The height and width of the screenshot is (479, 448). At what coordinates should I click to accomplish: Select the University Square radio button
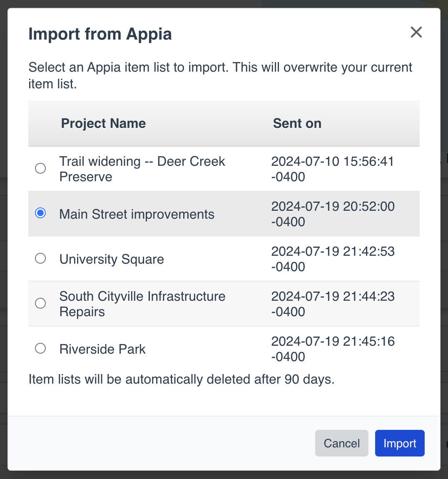click(40, 258)
